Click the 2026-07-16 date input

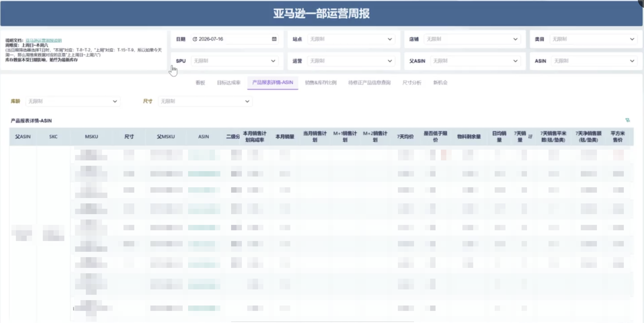(234, 39)
